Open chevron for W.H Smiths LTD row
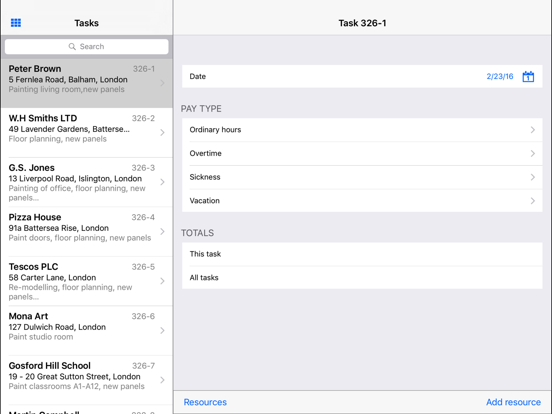 162,132
